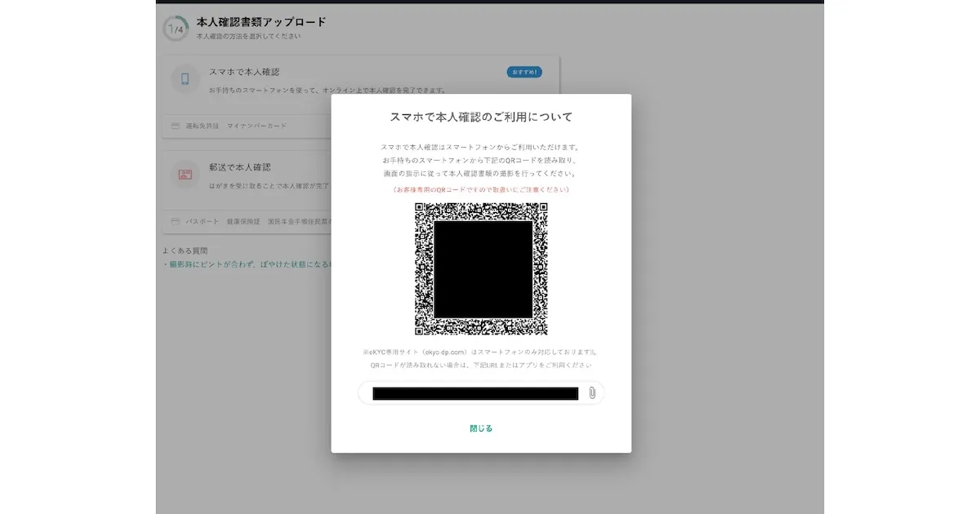Click the 国民年金手帳住民票 document label

coord(301,220)
